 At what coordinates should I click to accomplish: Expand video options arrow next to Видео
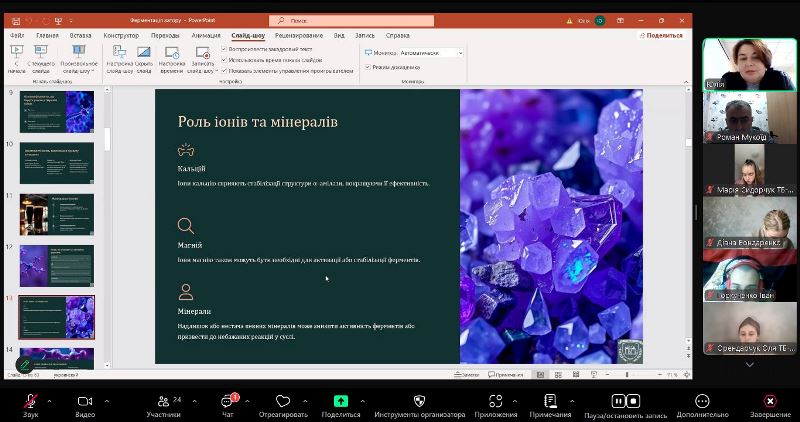click(104, 399)
